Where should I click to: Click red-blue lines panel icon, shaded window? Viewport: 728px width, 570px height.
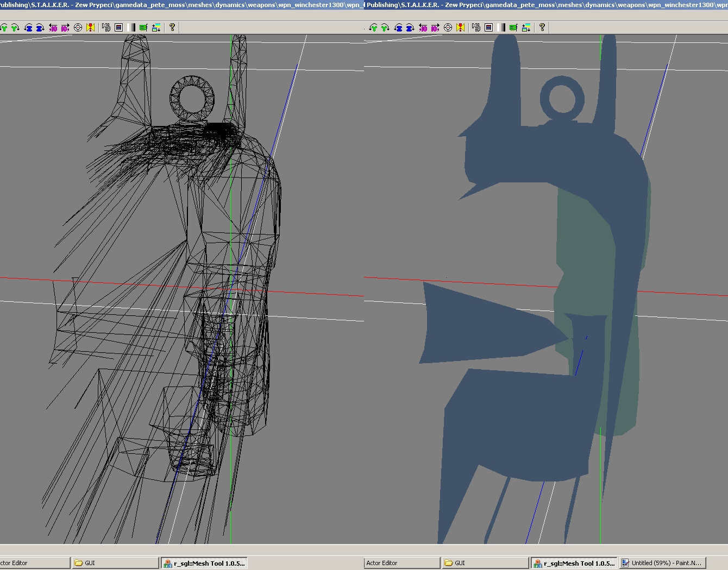[488, 28]
